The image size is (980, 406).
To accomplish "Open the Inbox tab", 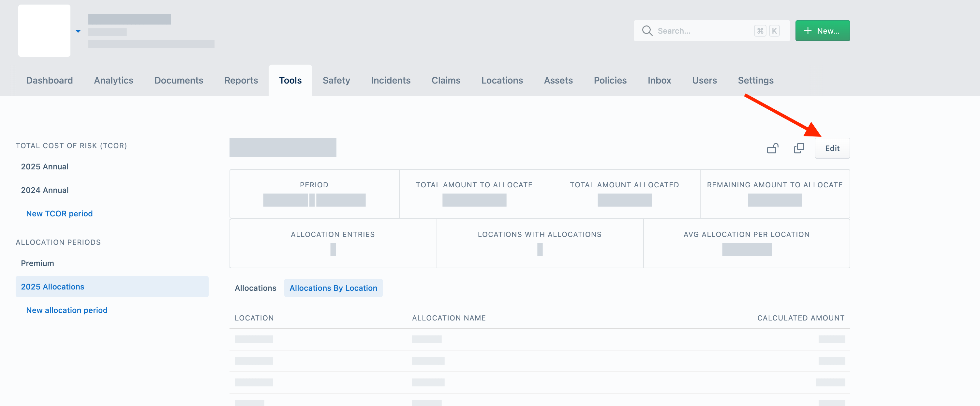I will 659,80.
